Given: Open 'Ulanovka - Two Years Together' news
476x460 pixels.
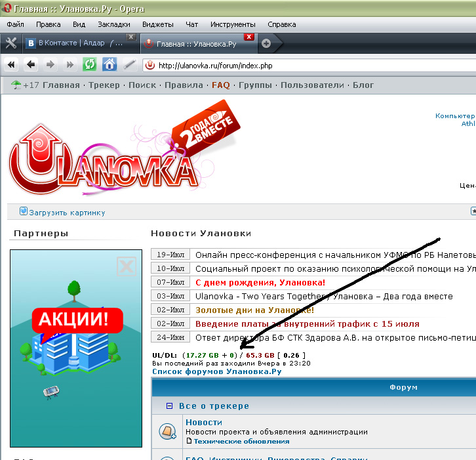Looking at the screenshot, I should tap(324, 296).
